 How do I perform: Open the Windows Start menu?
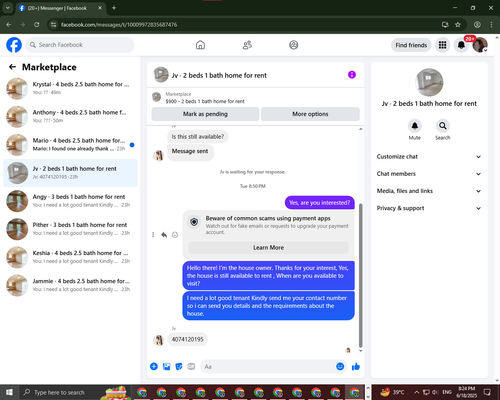[9, 392]
